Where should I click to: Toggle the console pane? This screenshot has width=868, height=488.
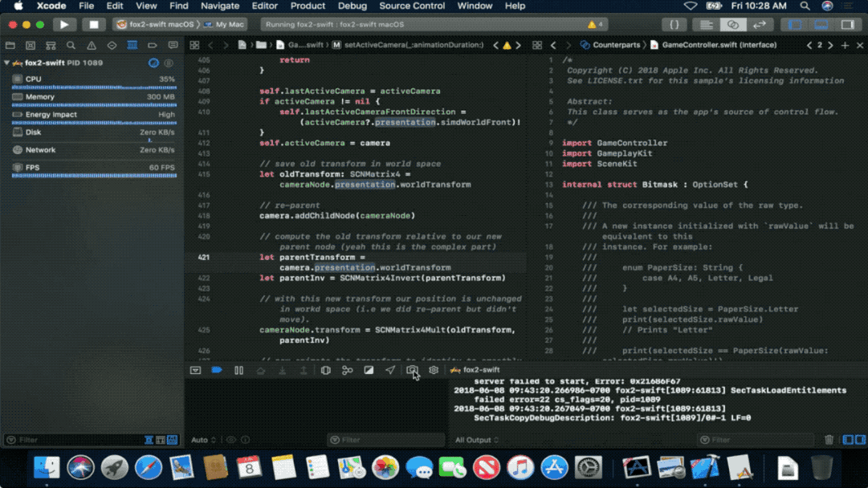click(860, 440)
